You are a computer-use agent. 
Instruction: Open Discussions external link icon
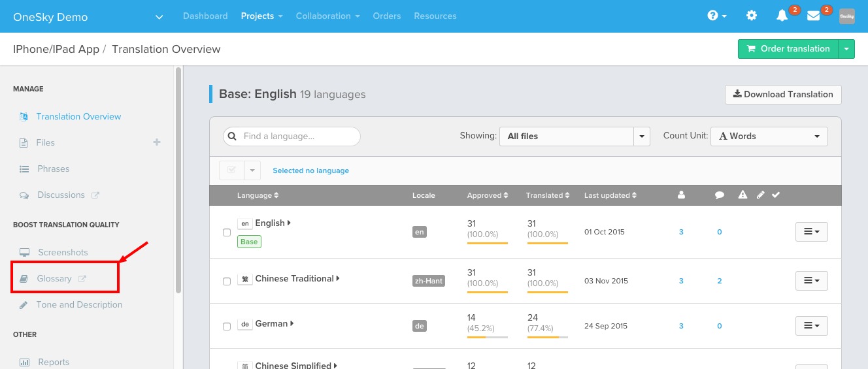coord(95,195)
